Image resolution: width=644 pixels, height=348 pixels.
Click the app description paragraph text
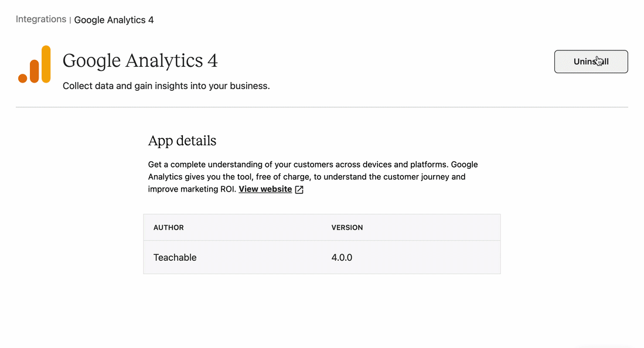tap(313, 177)
